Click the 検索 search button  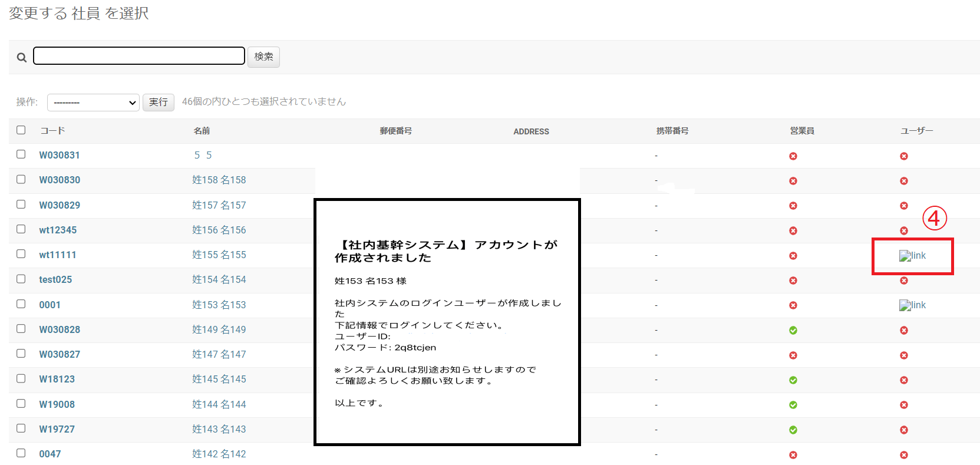pos(263,57)
